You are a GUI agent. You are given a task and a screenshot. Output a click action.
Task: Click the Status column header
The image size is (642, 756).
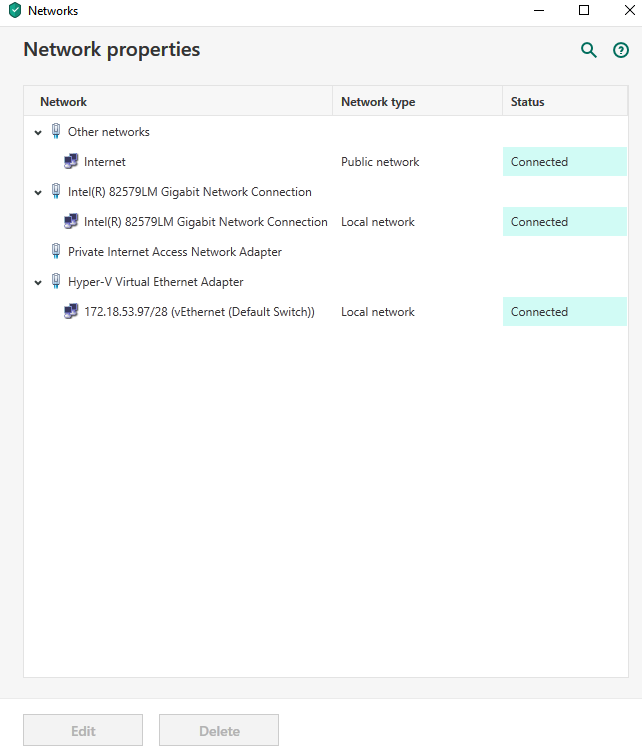[x=528, y=102]
